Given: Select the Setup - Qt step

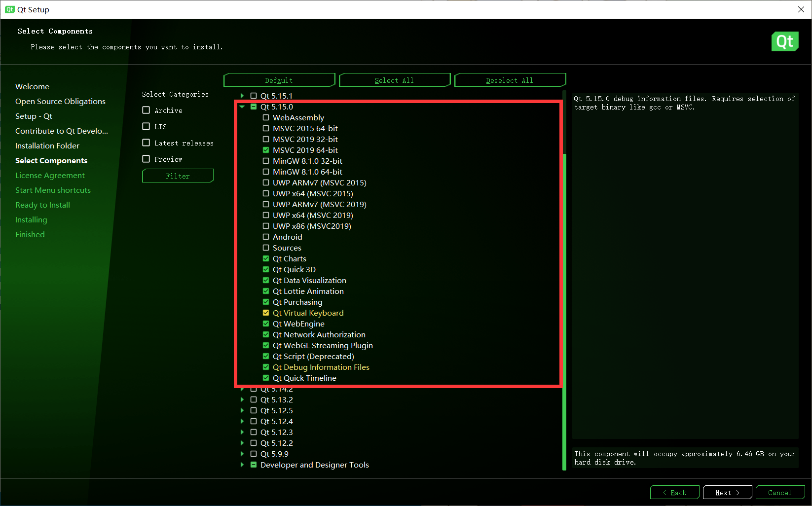Looking at the screenshot, I should pos(34,116).
